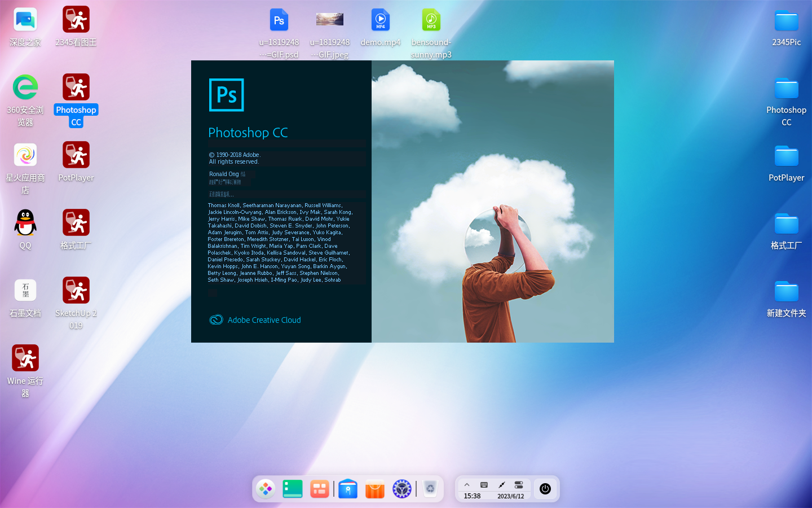Open the control center gear in dock

pos(402,489)
